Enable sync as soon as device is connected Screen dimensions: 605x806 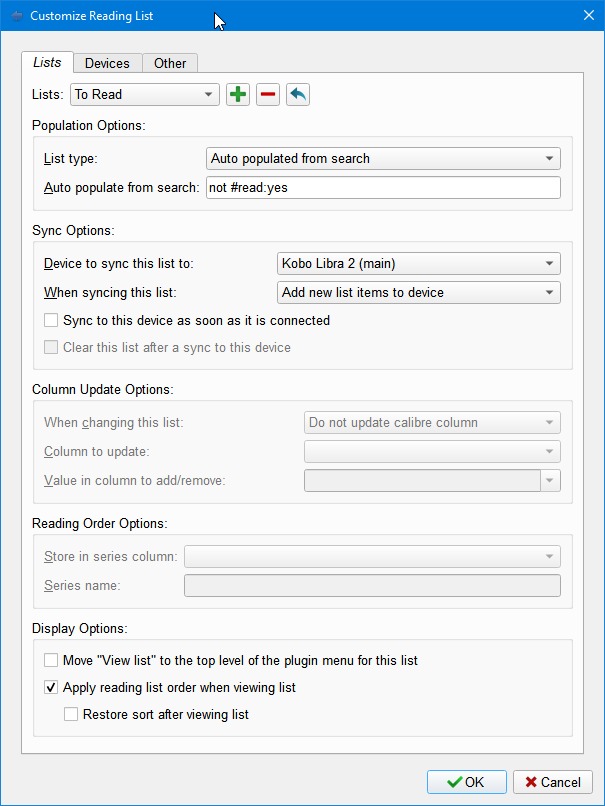coord(51,321)
